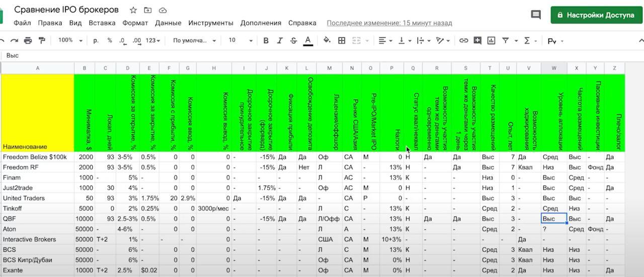
Task: Check cloud save status icon
Action: pos(163,10)
